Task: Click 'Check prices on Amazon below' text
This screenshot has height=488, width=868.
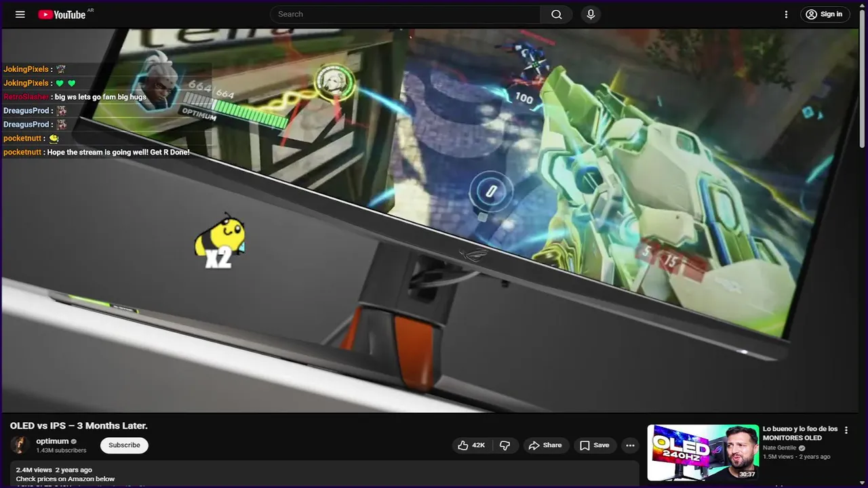Action: [x=66, y=479]
